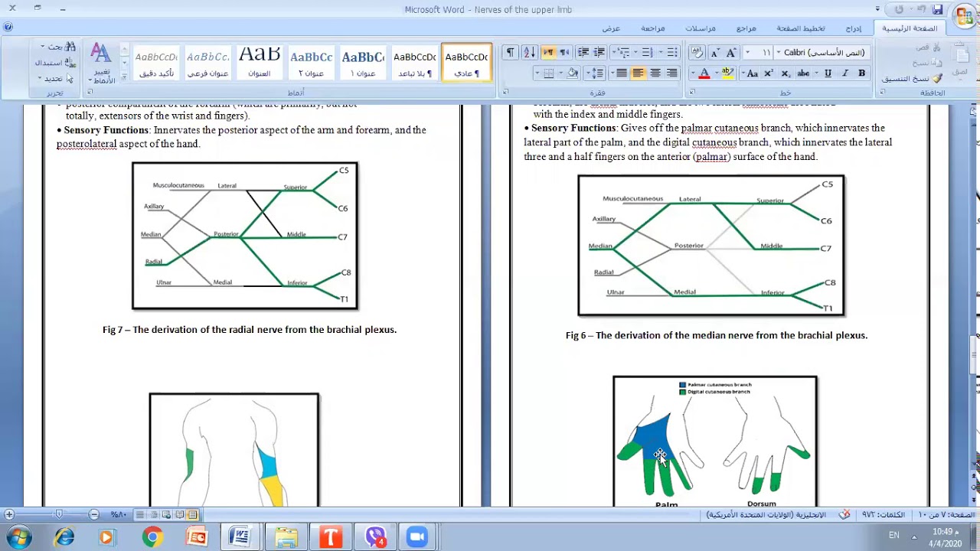Image resolution: width=980 pixels, height=551 pixels.
Task: Toggle superscript formatting
Action: click(769, 73)
